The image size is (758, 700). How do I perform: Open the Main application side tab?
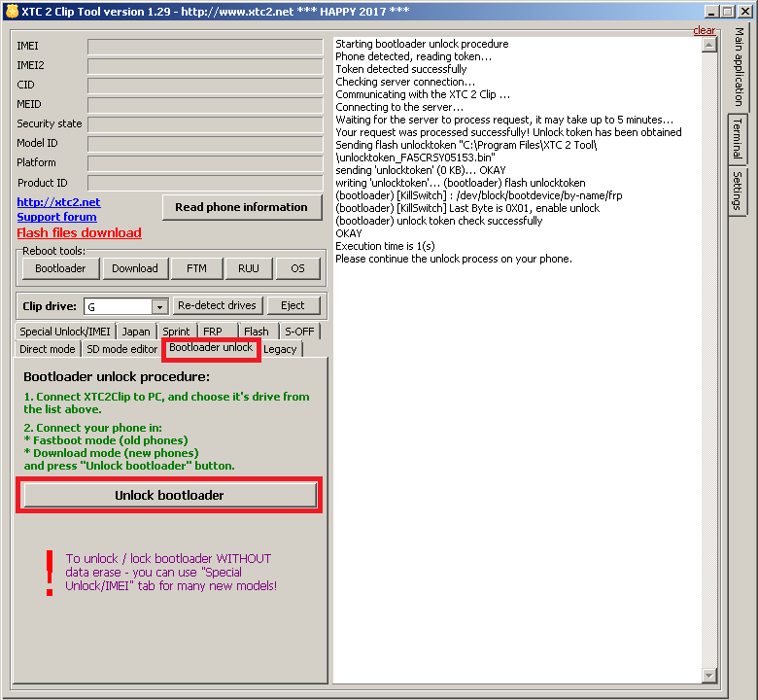coord(739,67)
